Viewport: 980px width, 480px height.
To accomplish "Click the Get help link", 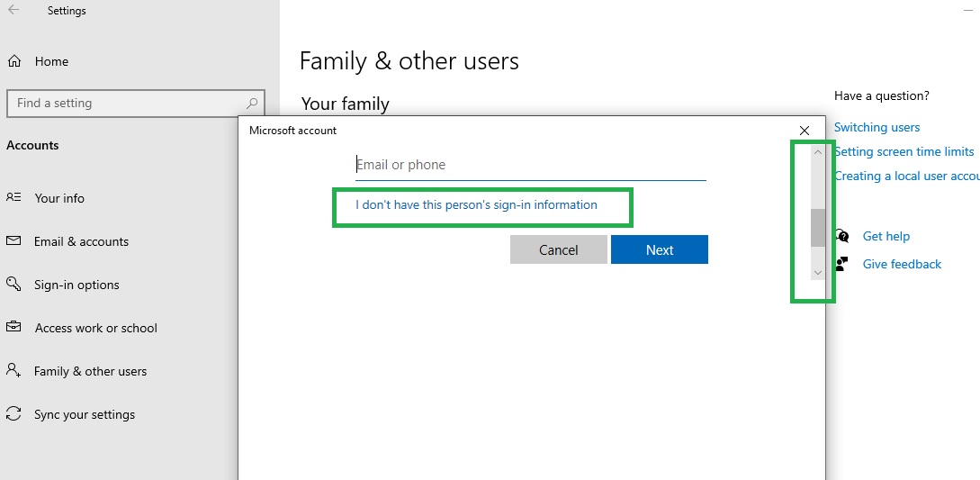I will click(x=886, y=237).
